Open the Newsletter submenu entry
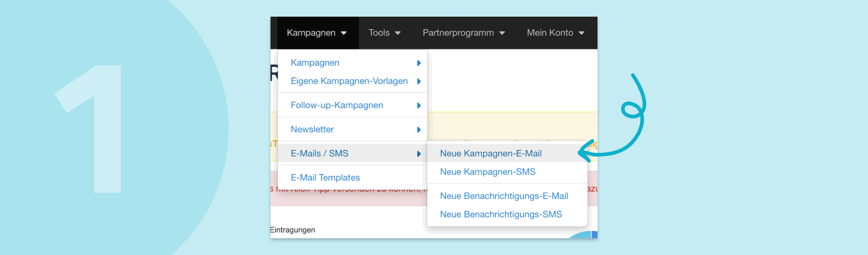 [x=312, y=129]
